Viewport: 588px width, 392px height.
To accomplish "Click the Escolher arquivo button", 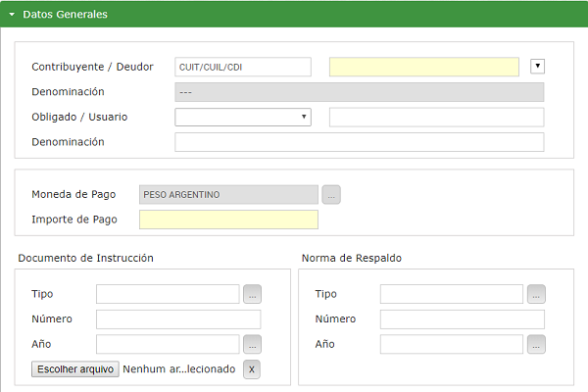I will (75, 369).
